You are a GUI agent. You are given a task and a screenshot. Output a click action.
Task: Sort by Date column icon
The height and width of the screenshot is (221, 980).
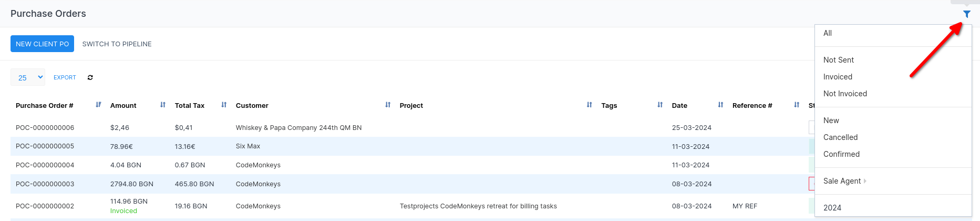pyautogui.click(x=720, y=105)
